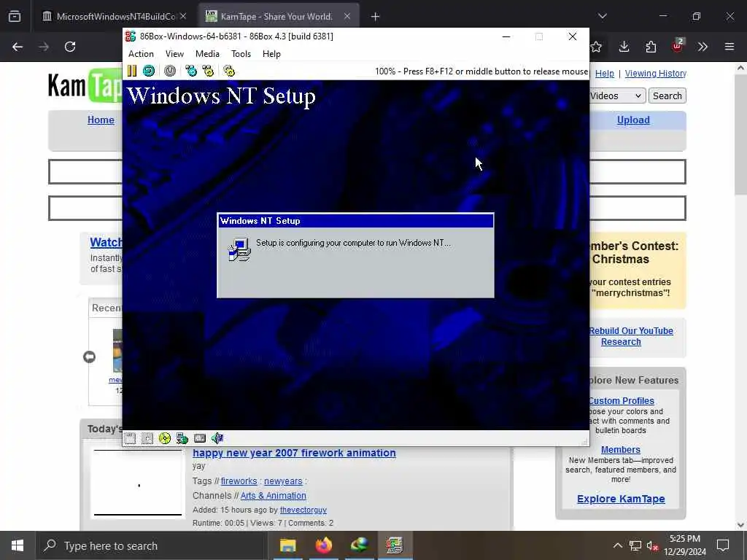Close the MicrosoftWindowsNT4BuildCo tab
The height and width of the screenshot is (560, 747).
pyautogui.click(x=183, y=17)
